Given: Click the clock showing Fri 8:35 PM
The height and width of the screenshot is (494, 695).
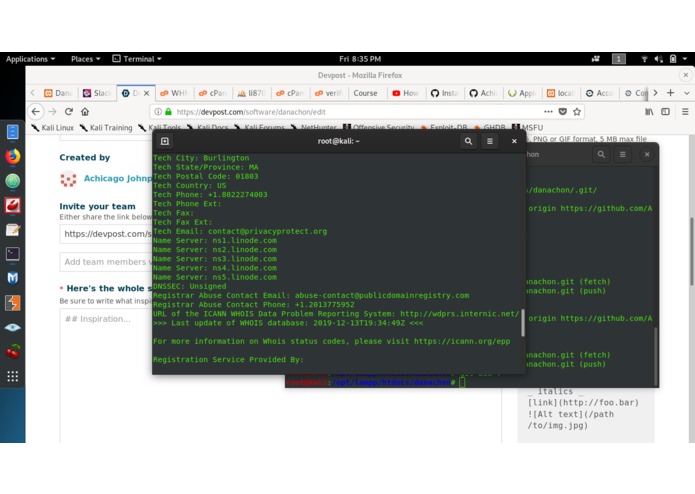Looking at the screenshot, I should [360, 58].
